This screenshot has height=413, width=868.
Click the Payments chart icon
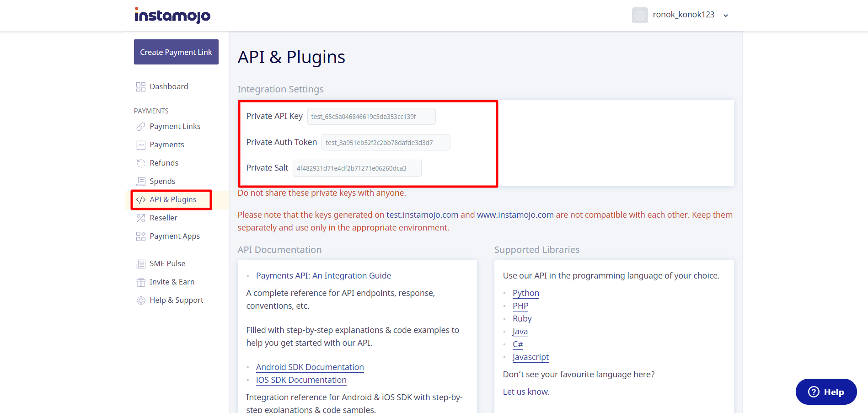point(140,145)
